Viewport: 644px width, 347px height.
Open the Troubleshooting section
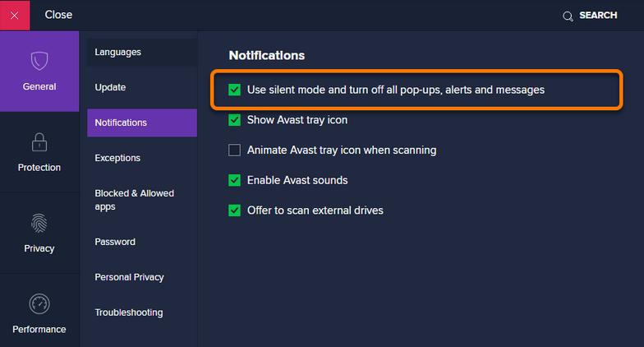tap(129, 312)
